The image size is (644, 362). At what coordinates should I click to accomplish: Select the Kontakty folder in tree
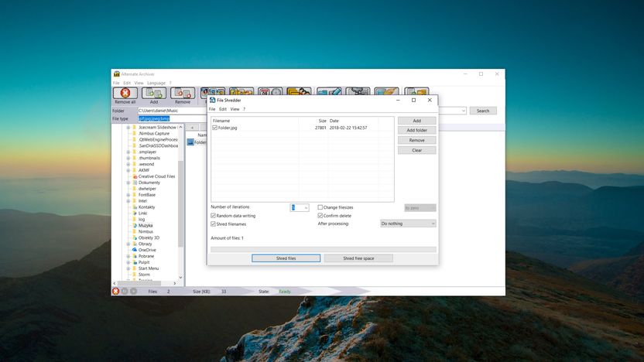(146, 207)
